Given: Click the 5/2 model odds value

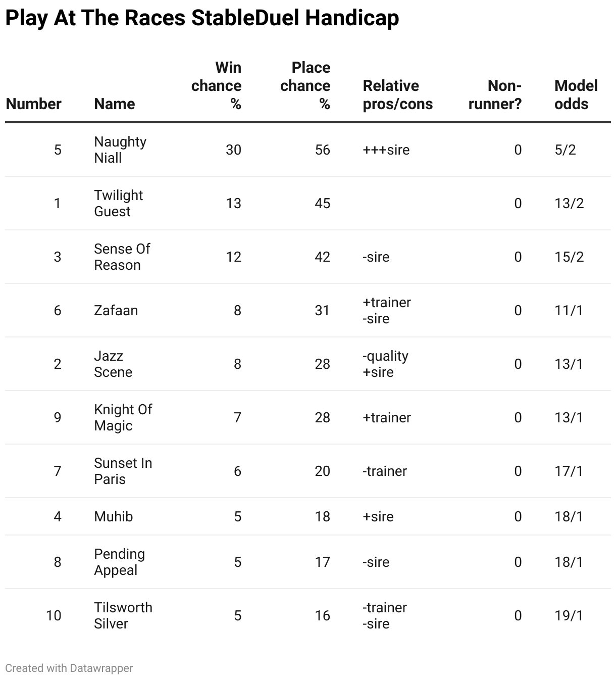Looking at the screenshot, I should pos(565,150).
